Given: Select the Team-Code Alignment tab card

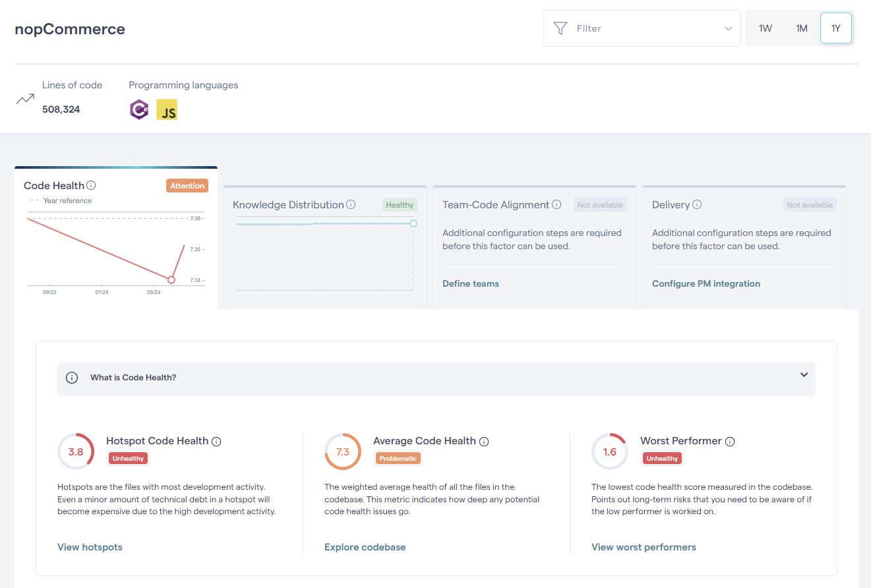Looking at the screenshot, I should (535, 247).
